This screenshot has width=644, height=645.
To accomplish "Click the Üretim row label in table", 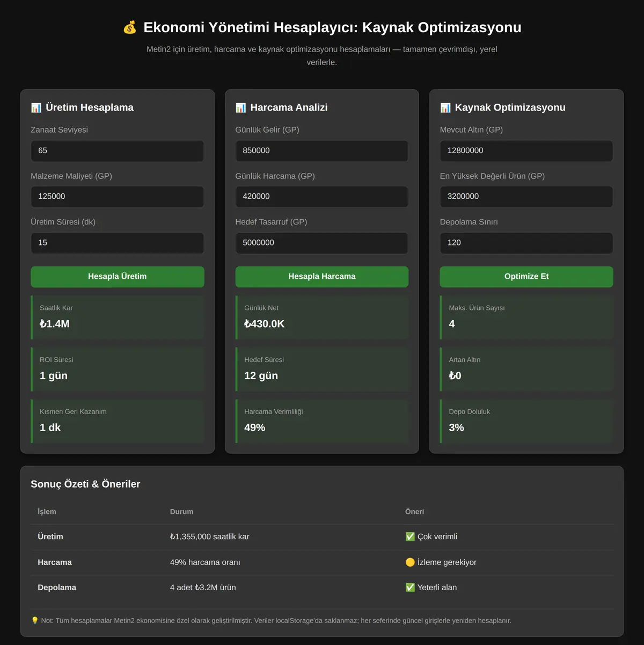I will (50, 537).
